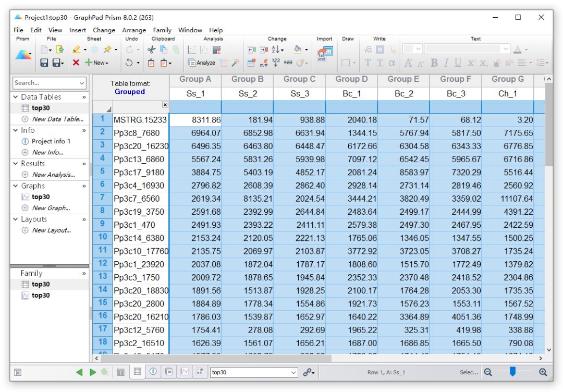Open the Insert menu
This screenshot has height=392, width=563.
click(x=78, y=30)
